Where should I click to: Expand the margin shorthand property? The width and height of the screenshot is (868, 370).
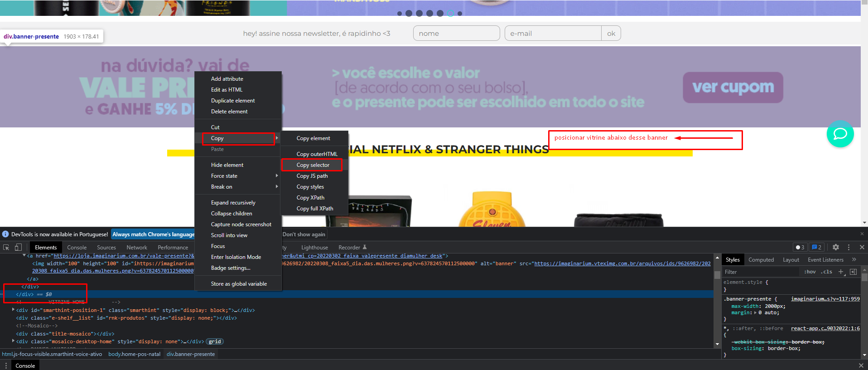(755, 312)
